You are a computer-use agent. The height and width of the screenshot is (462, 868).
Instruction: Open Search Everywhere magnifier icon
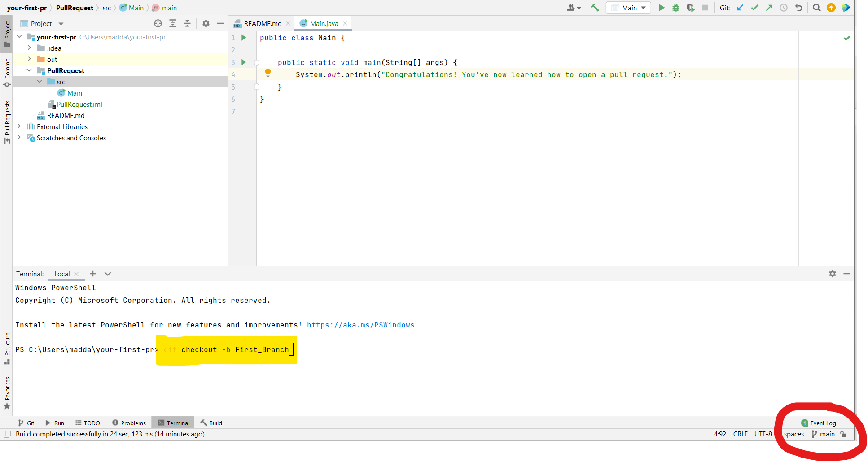click(817, 8)
